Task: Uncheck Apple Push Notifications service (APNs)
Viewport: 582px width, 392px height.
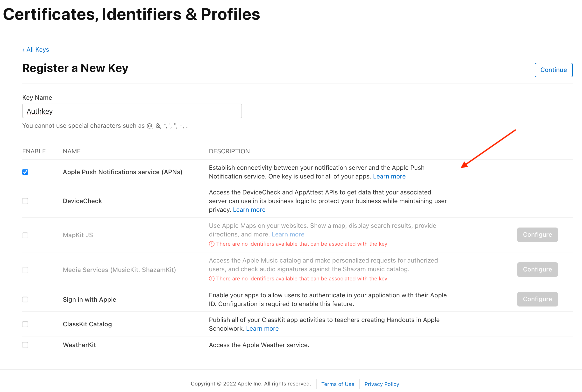Action: point(25,172)
